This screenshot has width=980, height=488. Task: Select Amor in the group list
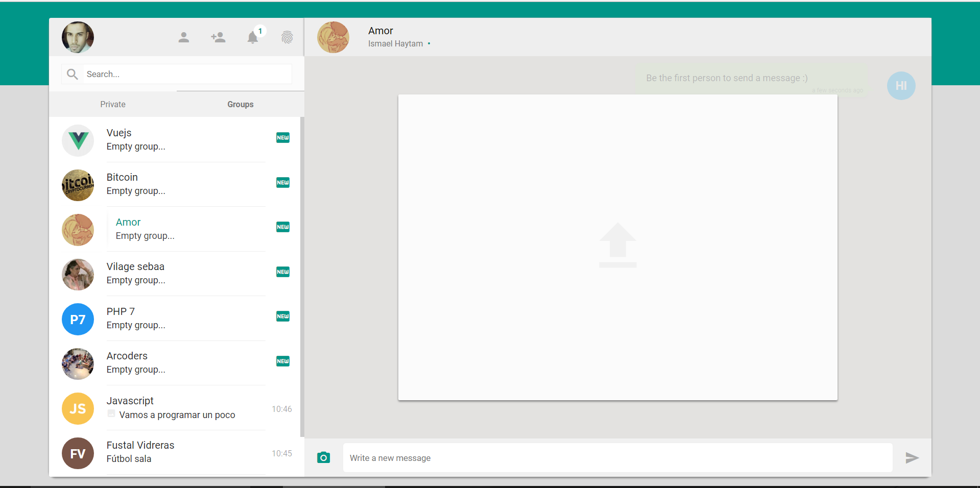[x=175, y=229]
